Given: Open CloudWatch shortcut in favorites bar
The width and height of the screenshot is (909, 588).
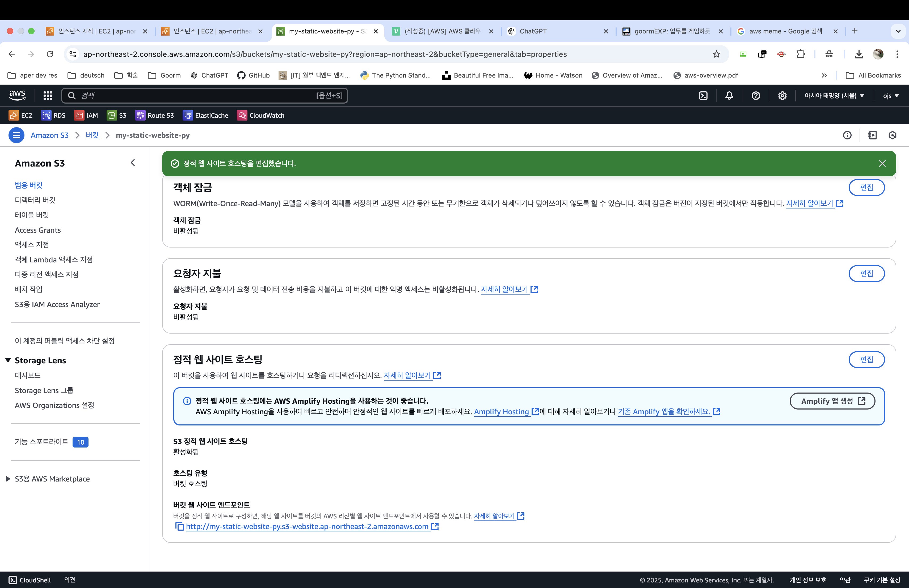Looking at the screenshot, I should click(261, 115).
